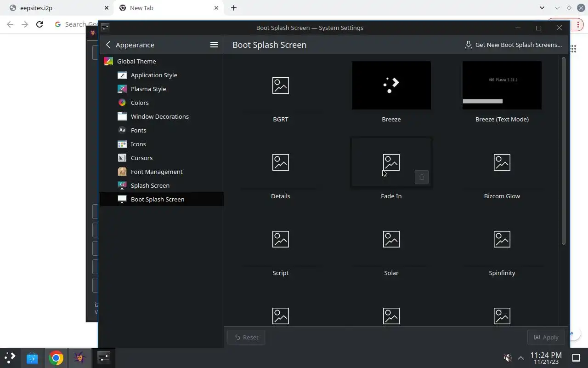
Task: Select Fonts in sidebar
Action: [162, 130]
